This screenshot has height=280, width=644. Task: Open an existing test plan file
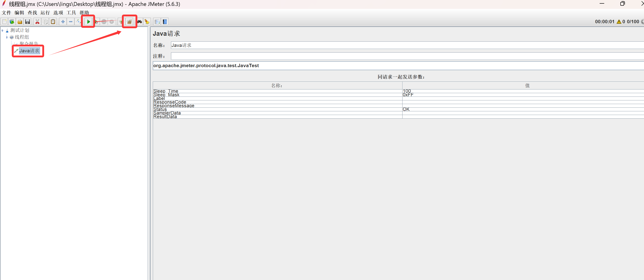click(x=20, y=22)
